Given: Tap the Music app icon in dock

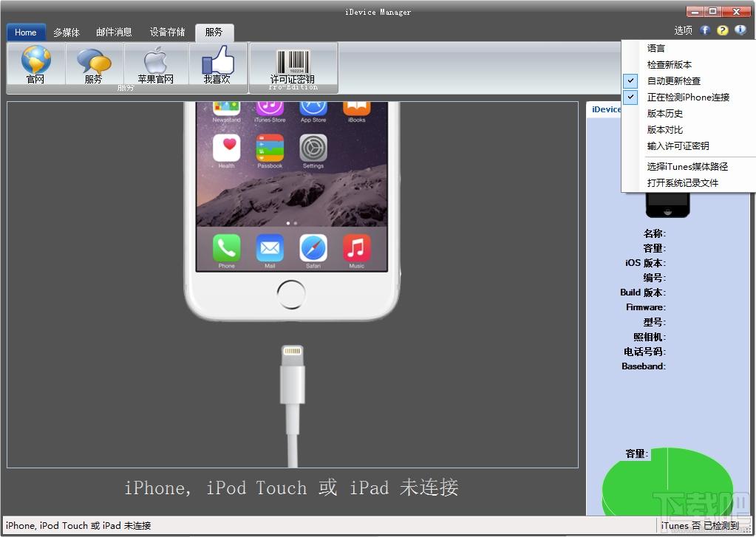Looking at the screenshot, I should pos(357,247).
